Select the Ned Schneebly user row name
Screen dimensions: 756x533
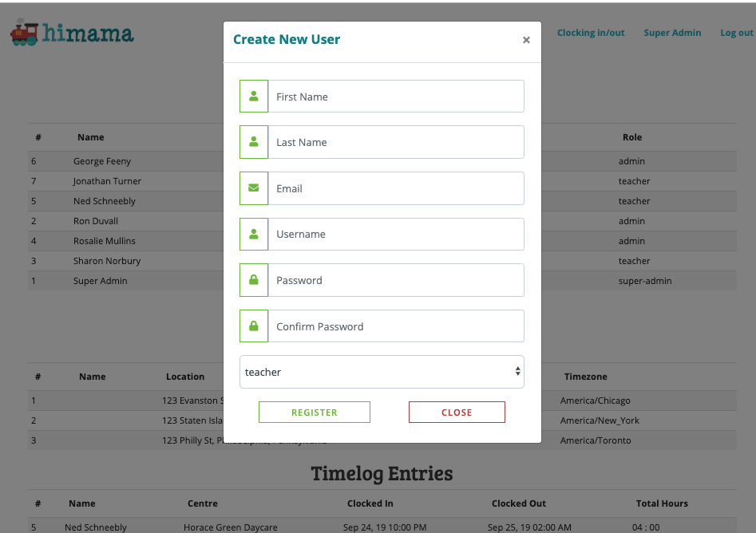(104, 201)
